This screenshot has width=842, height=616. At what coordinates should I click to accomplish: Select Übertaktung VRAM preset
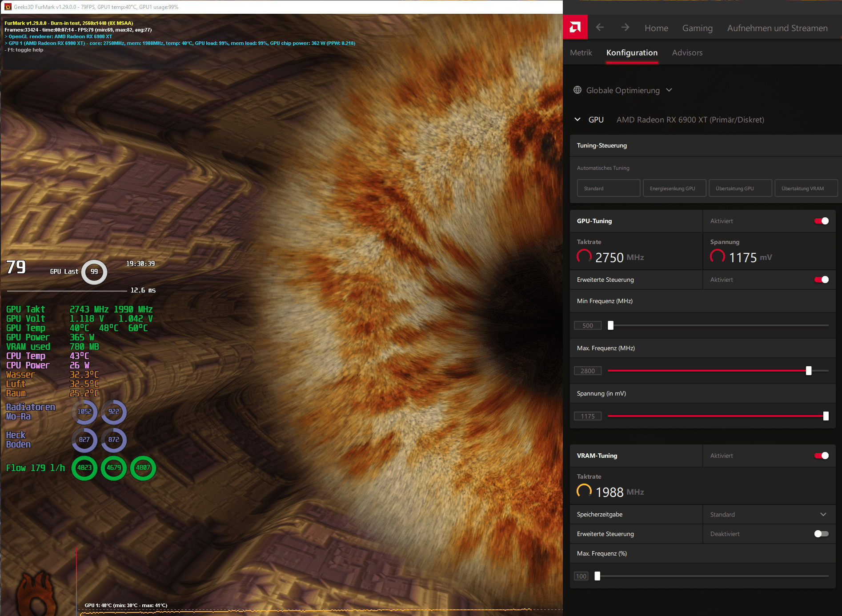click(806, 188)
